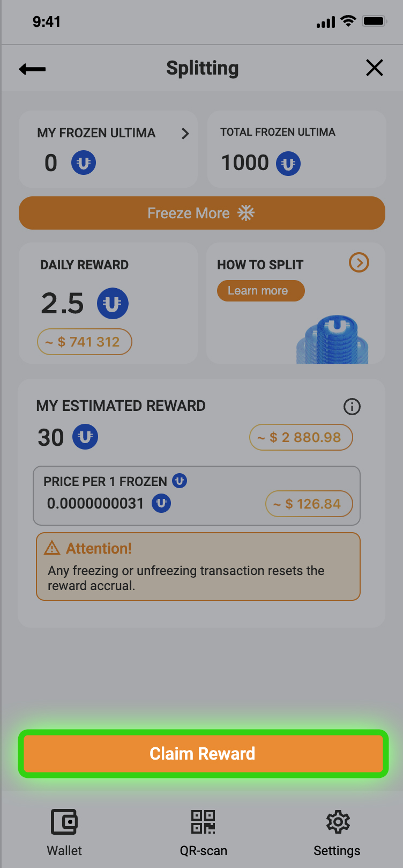This screenshot has height=868, width=403.
Task: Click the snowflake icon on Freeze More
Action: click(246, 213)
